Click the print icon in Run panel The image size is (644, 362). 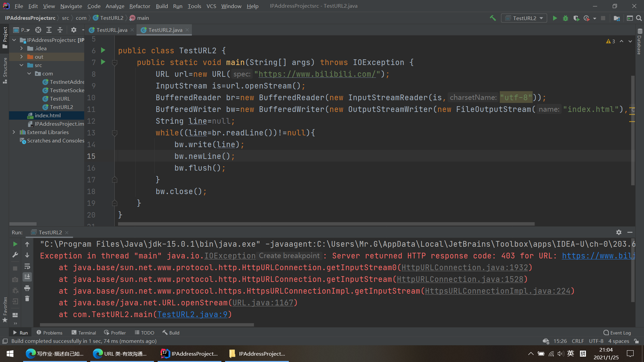[x=27, y=288]
